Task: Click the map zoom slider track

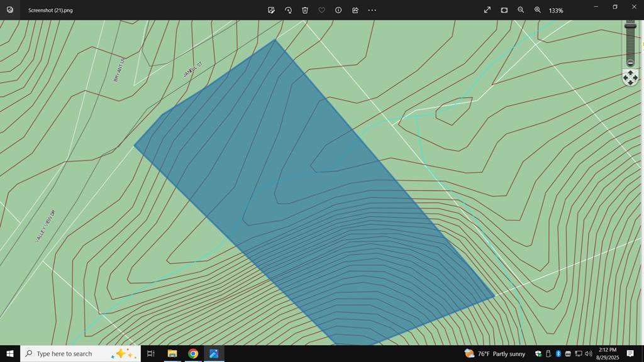Action: pos(630,43)
